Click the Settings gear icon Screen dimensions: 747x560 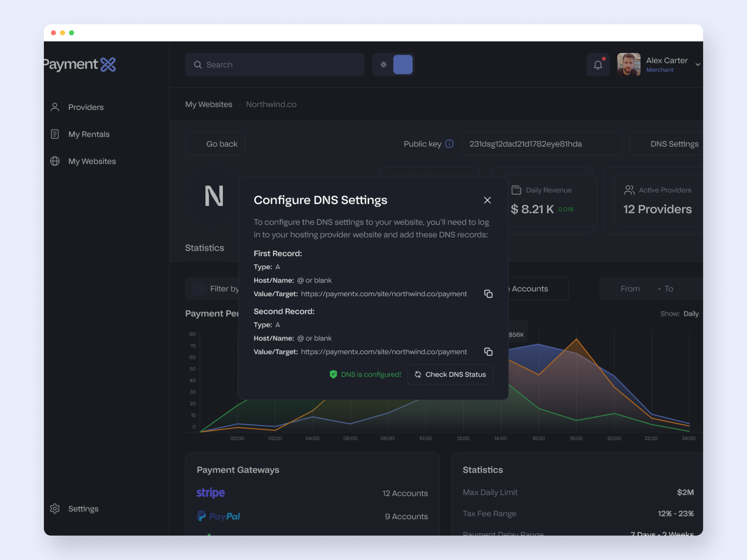click(x=55, y=508)
